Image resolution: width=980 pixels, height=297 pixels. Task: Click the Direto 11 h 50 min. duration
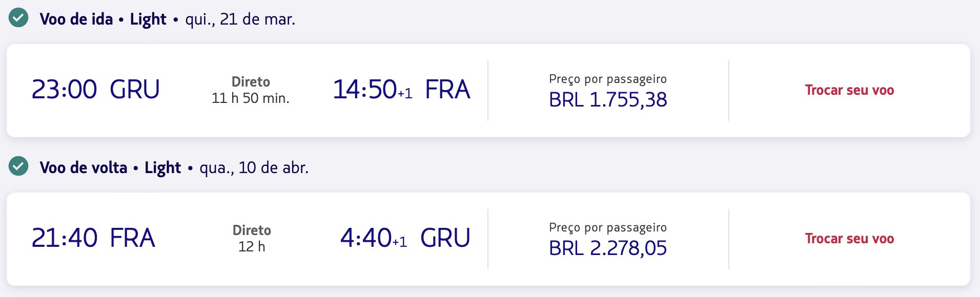point(251,90)
